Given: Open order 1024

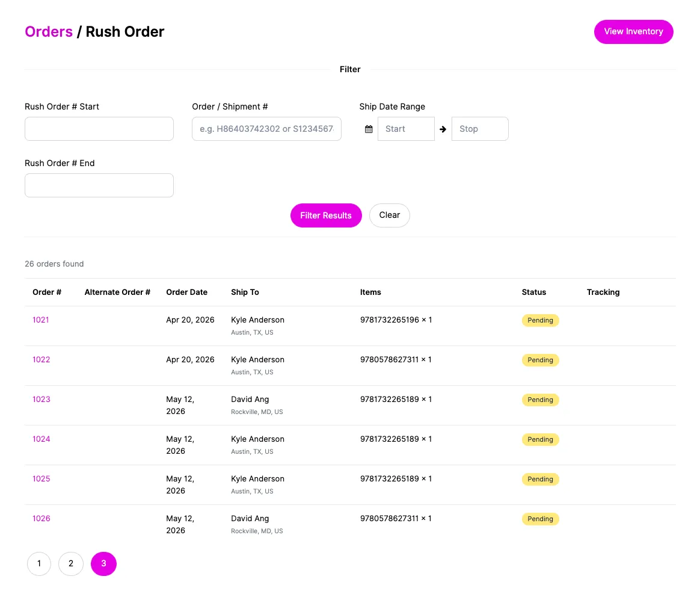Looking at the screenshot, I should pos(41,439).
